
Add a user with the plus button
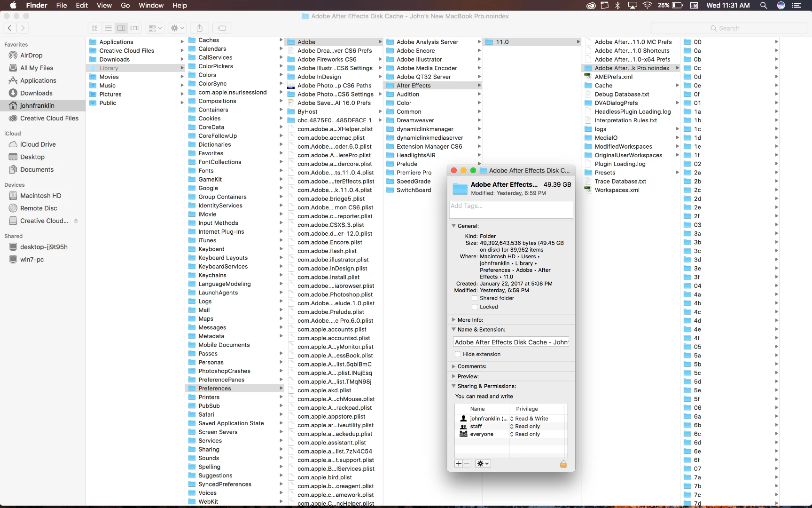pos(459,464)
